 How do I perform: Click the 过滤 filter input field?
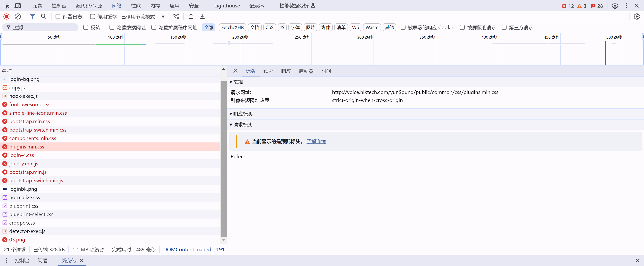40,28
